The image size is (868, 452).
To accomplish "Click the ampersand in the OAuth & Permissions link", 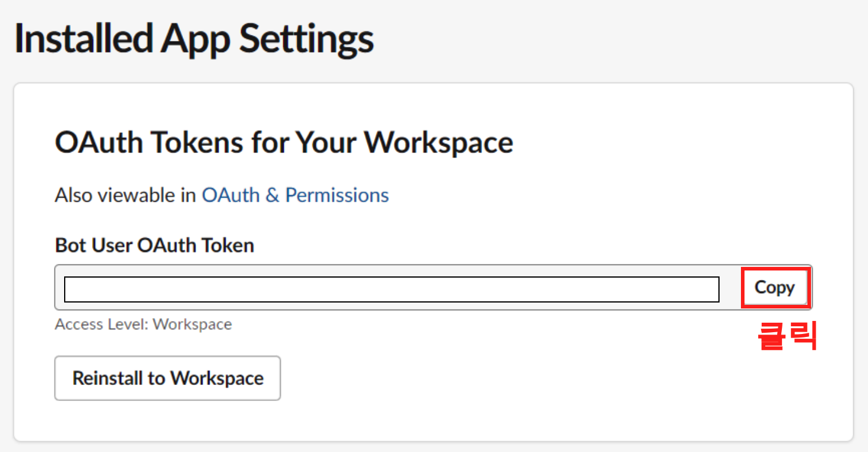I will 273,195.
